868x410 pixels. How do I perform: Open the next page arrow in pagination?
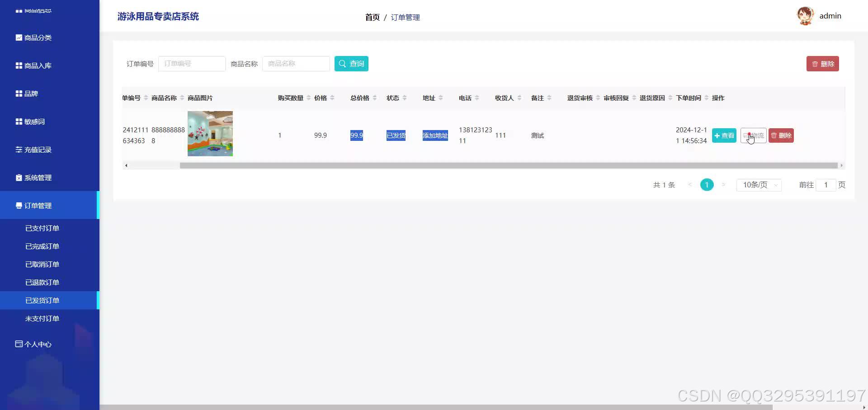(x=724, y=185)
